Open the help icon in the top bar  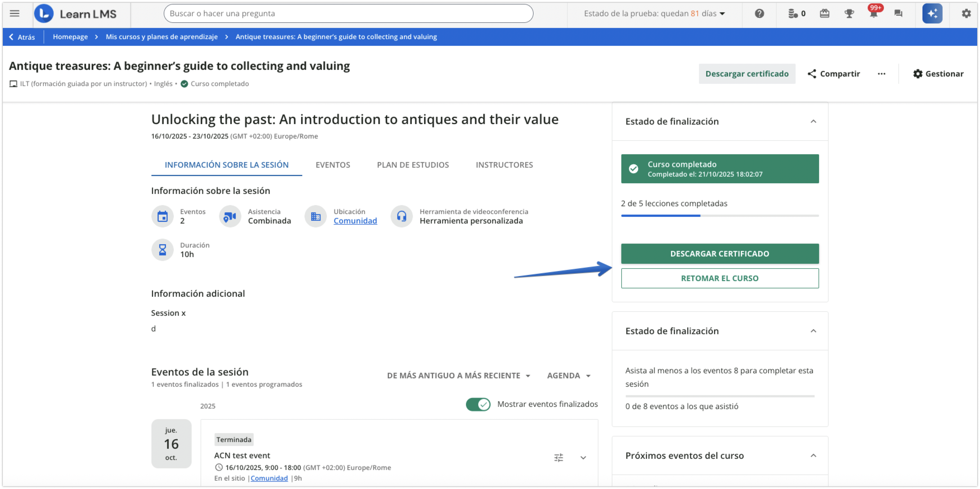pos(760,13)
